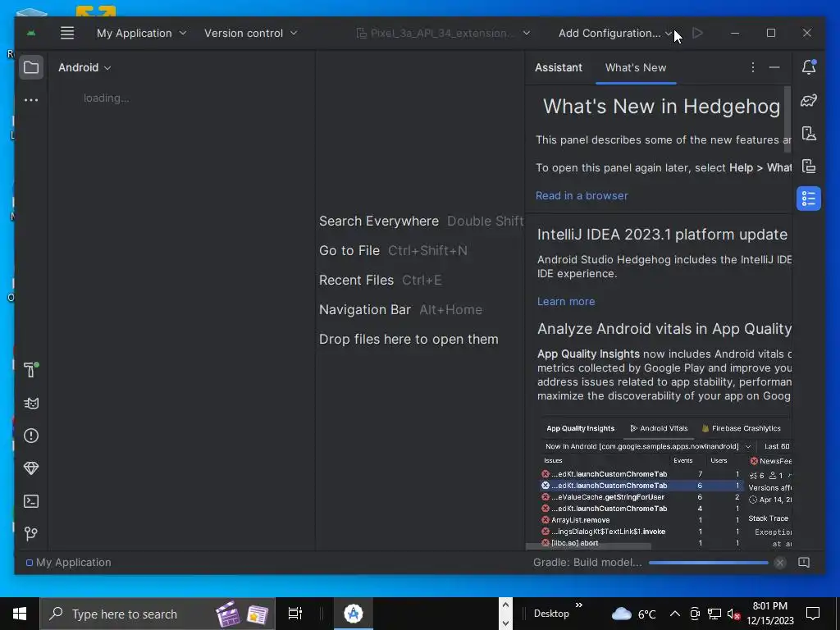Open the Gradle elephant tool window
The image size is (840, 630).
[809, 100]
